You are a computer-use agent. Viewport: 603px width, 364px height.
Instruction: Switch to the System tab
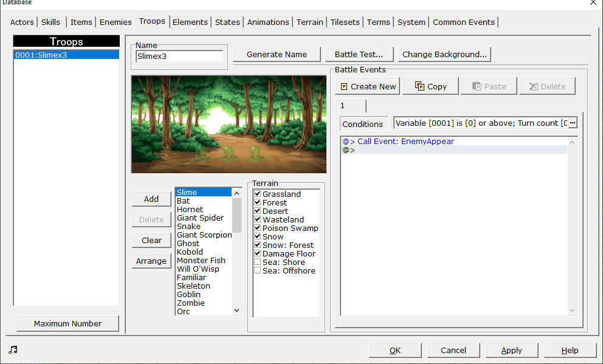click(x=412, y=22)
